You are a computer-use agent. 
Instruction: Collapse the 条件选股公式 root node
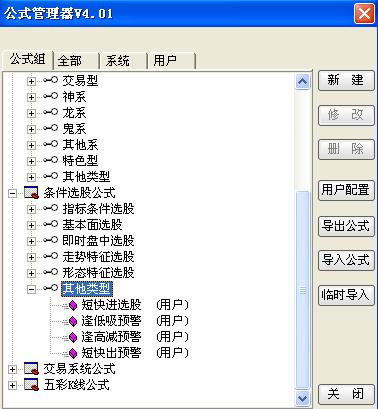point(12,193)
